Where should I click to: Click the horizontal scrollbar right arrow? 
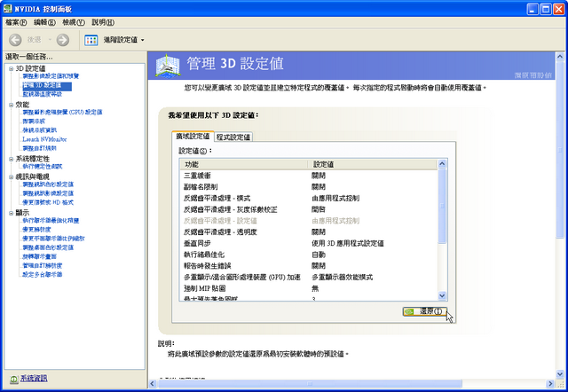pos(550,384)
